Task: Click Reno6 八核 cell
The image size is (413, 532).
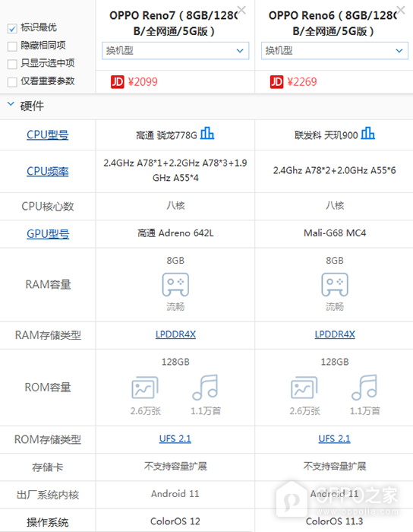Action: pyautogui.click(x=335, y=205)
